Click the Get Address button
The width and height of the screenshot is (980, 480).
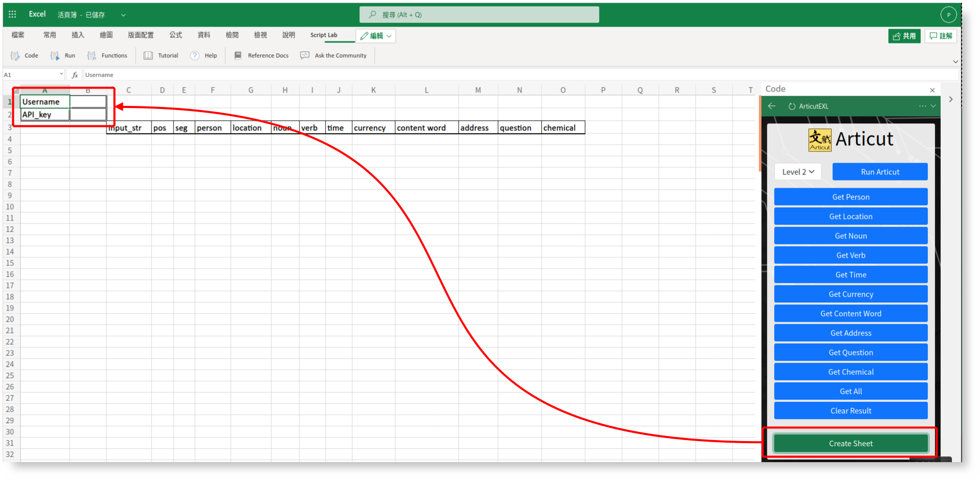point(850,333)
